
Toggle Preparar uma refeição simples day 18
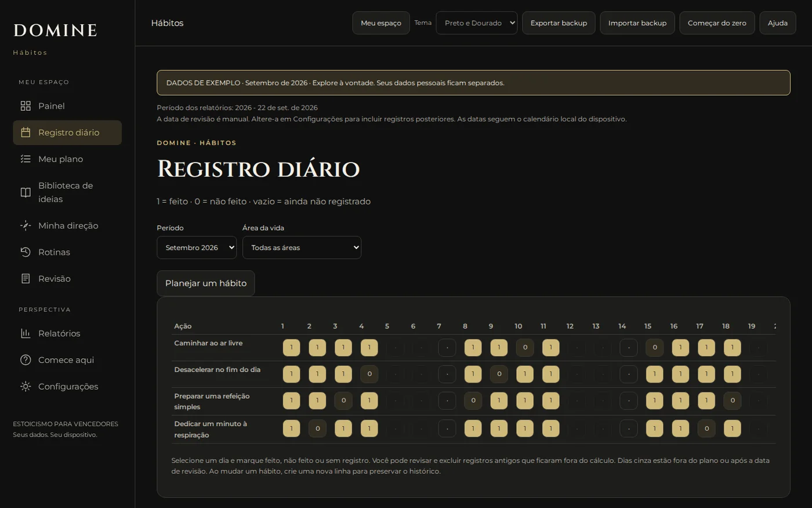733,401
